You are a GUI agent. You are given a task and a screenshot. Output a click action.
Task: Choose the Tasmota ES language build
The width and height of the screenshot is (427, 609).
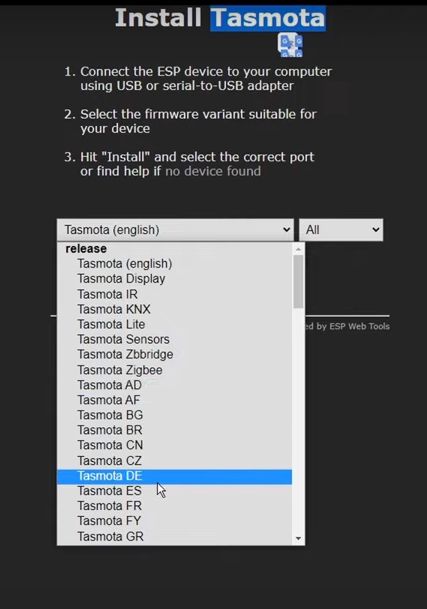(x=174, y=491)
